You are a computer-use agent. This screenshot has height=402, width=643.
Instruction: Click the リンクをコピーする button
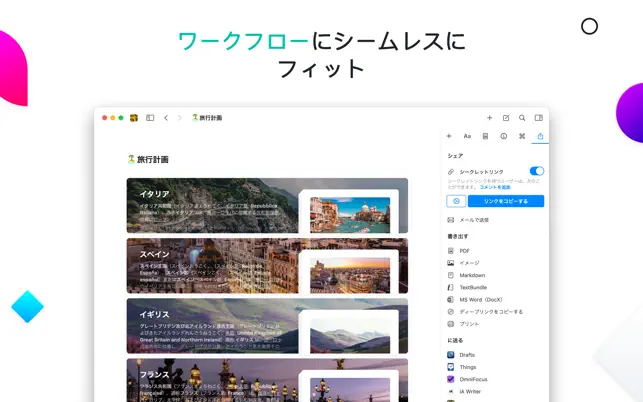[506, 201]
